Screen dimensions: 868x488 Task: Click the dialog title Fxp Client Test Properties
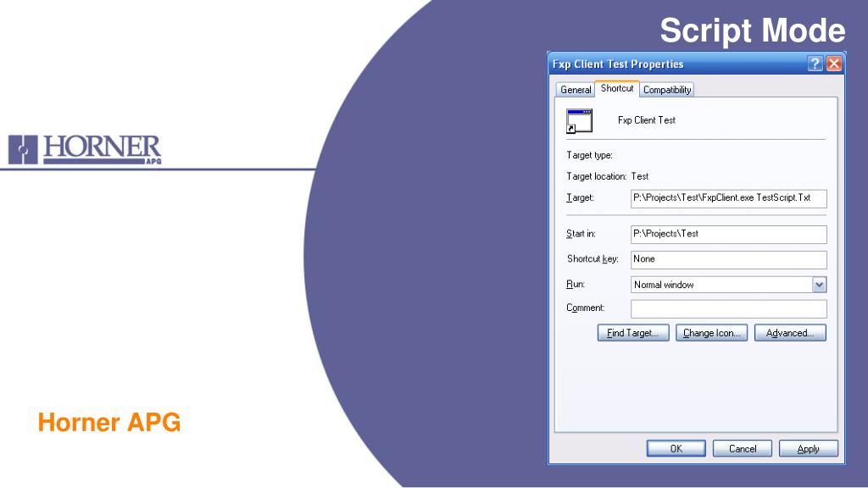[x=618, y=64]
